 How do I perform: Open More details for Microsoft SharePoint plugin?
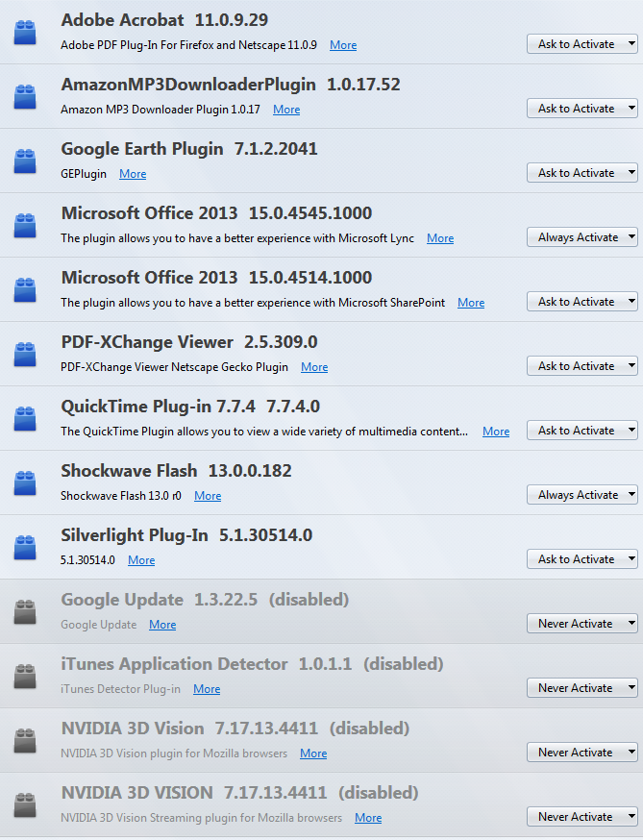tap(471, 303)
